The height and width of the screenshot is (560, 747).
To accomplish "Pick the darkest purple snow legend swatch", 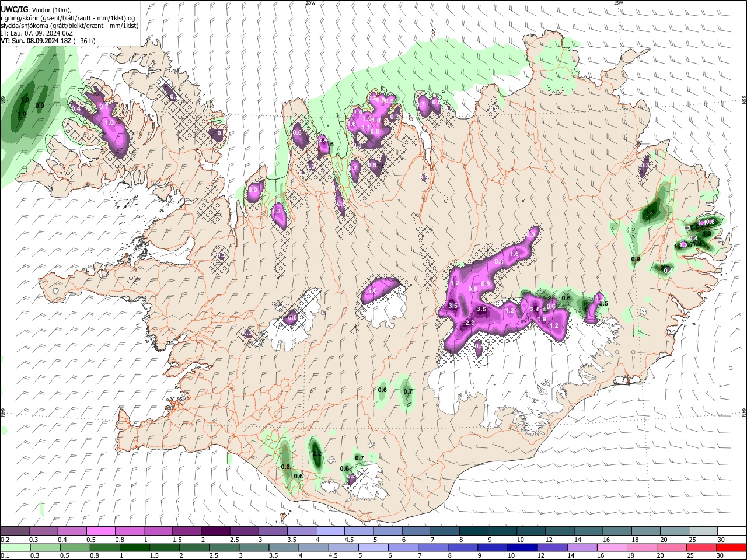I will point(215,531).
